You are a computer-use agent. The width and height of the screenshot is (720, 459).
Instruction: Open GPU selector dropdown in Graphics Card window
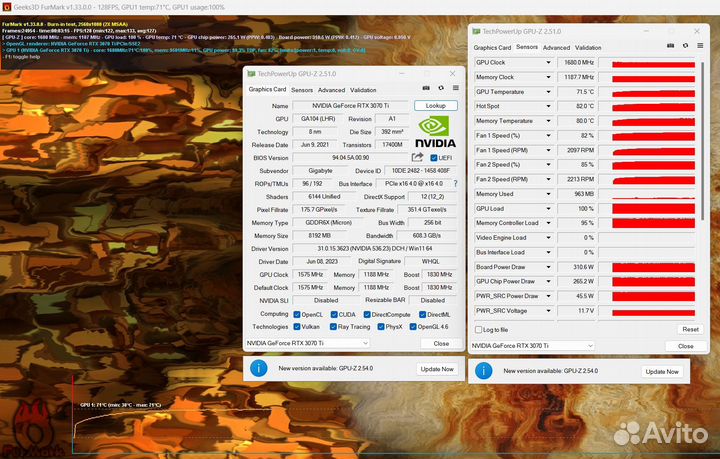(x=307, y=343)
